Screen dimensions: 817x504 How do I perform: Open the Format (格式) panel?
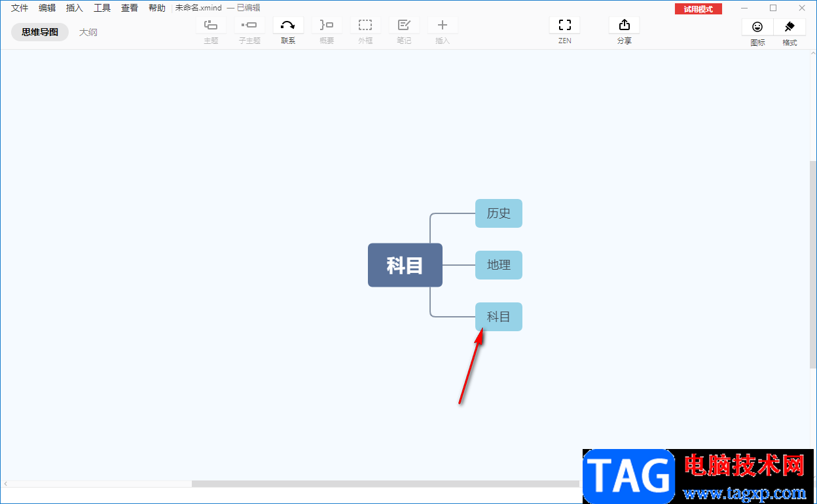point(790,27)
